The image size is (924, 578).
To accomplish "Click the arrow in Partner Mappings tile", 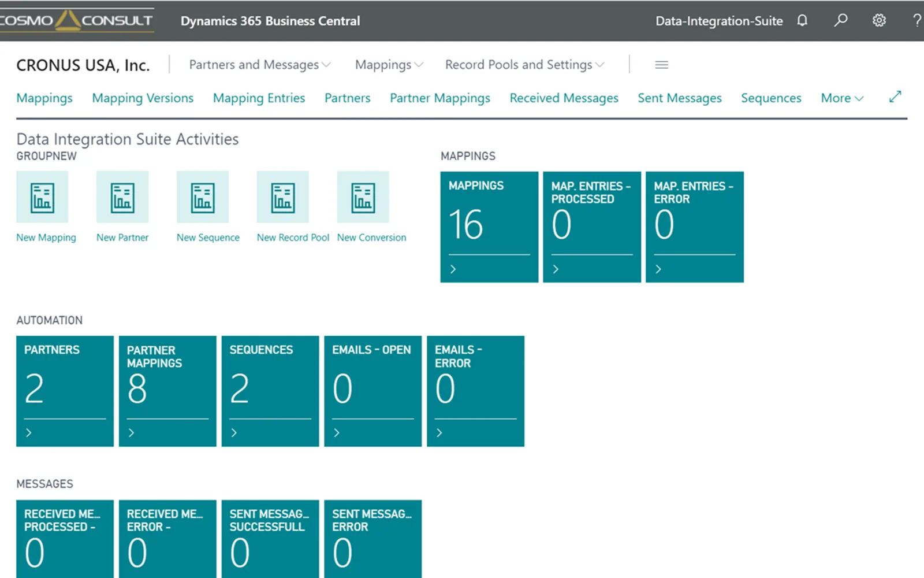I will tap(132, 433).
